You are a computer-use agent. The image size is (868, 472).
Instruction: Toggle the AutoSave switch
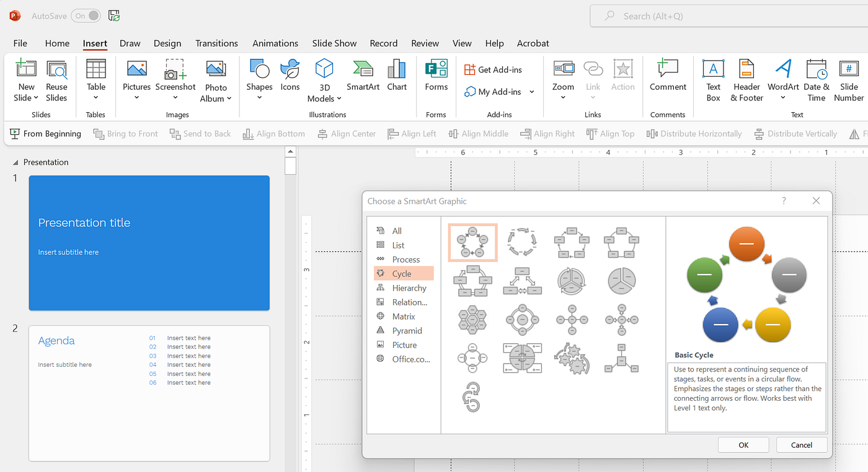click(86, 16)
